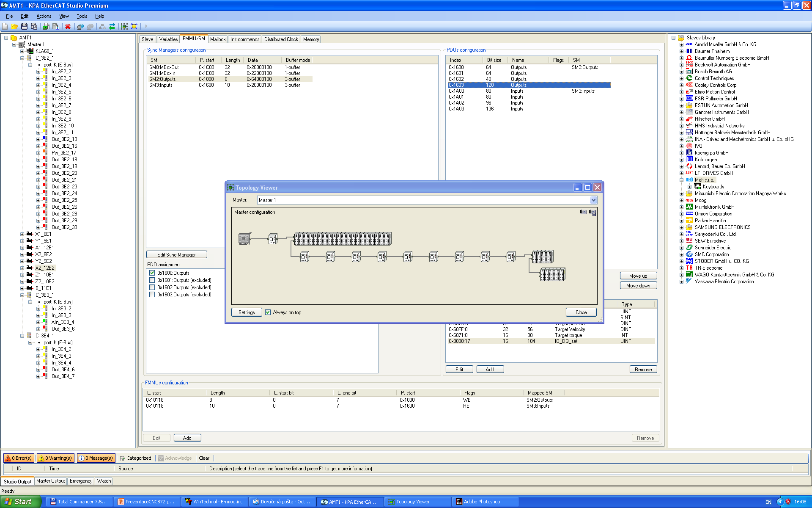Expand Beckhoff Automation GmbH in library

tap(681, 65)
